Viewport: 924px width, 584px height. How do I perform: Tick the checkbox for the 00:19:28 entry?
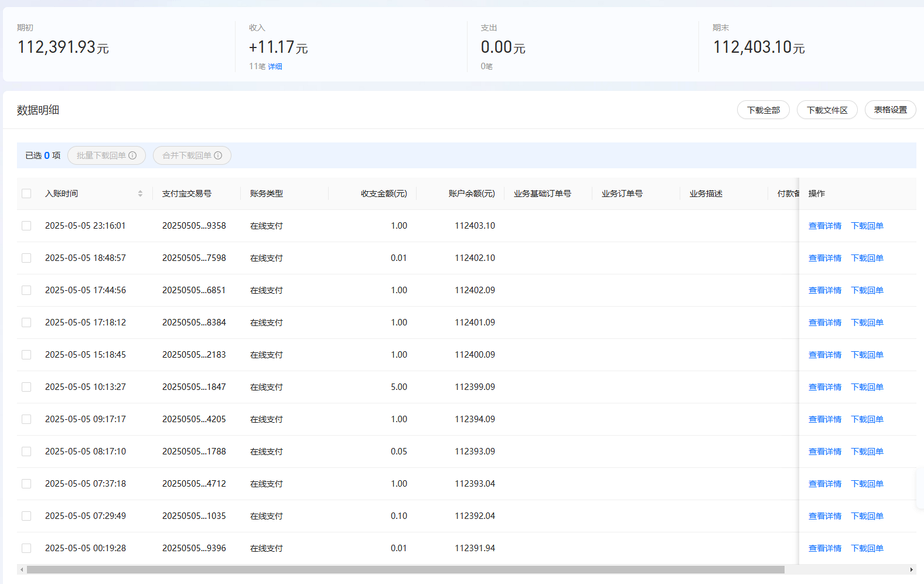[26, 548]
